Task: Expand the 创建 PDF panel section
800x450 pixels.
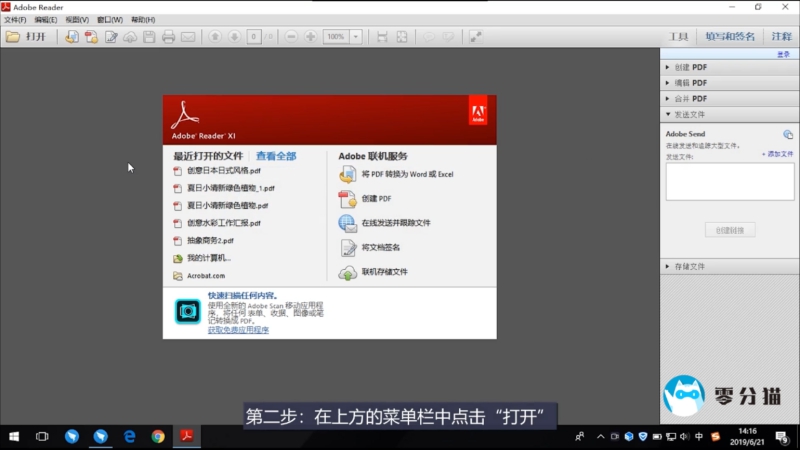Action: point(691,67)
